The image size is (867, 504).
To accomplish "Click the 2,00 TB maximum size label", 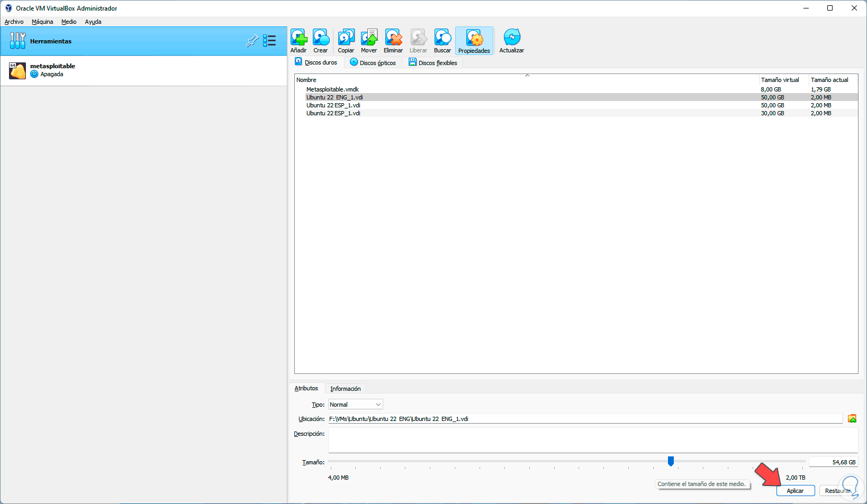I will pos(796,478).
